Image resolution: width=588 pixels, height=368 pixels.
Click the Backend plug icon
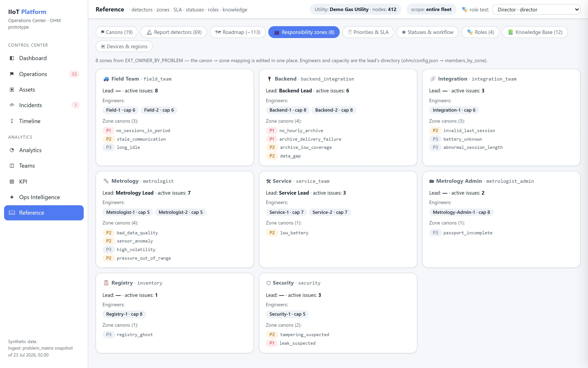(x=269, y=79)
